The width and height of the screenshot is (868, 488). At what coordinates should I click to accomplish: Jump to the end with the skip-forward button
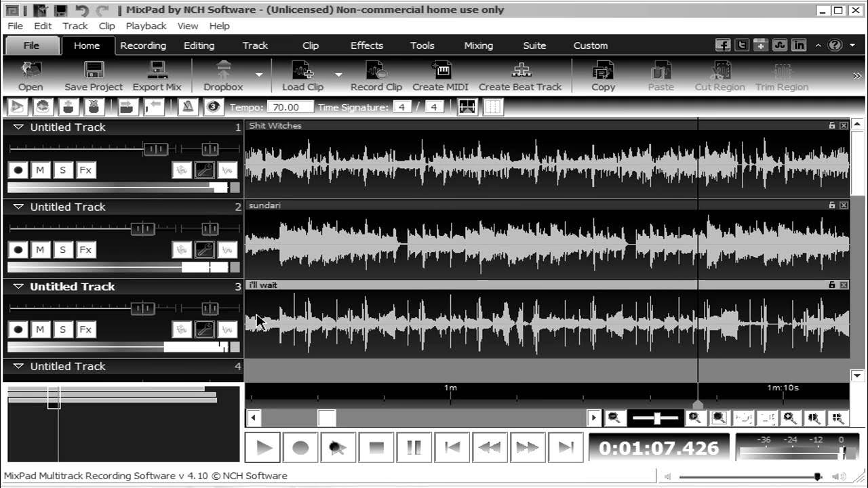coord(566,447)
